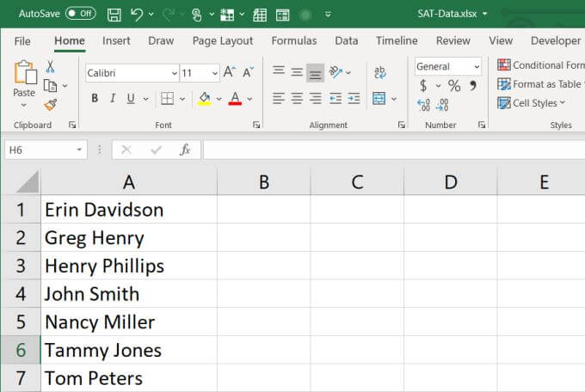585x392 pixels.
Task: Click the Wrap Text icon
Action: coord(379,72)
